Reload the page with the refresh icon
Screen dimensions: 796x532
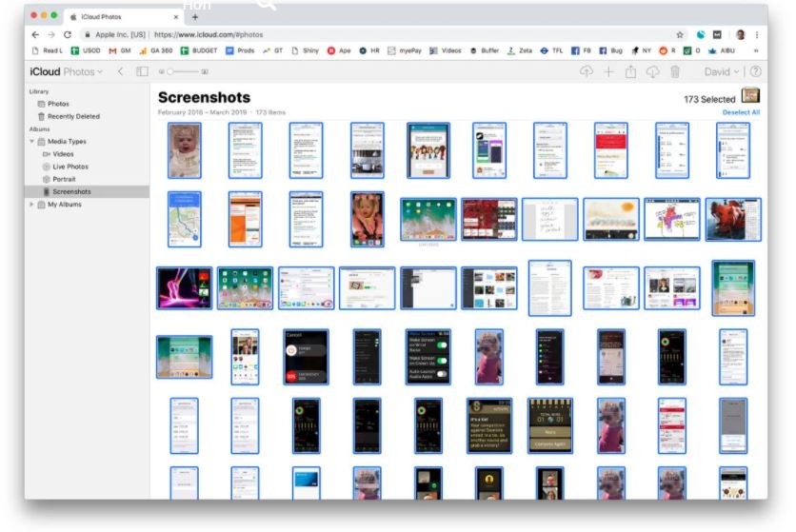coord(68,34)
